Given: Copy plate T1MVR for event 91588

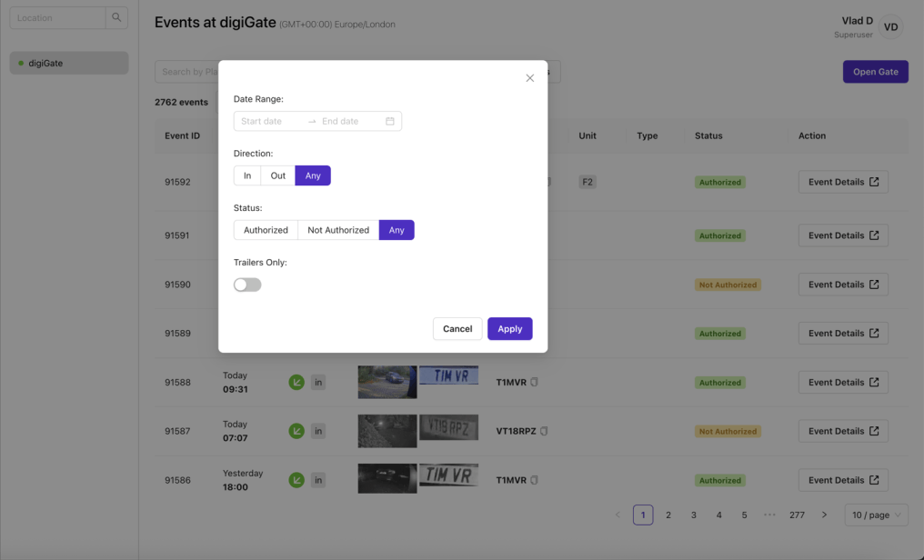Looking at the screenshot, I should (535, 383).
